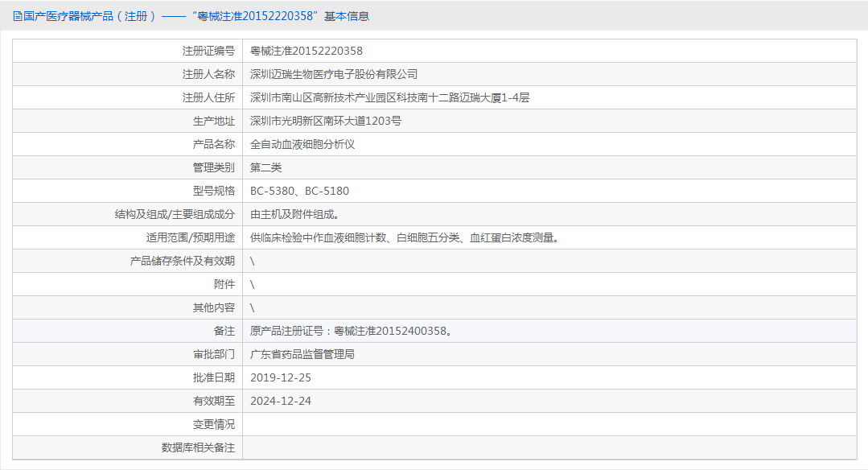Click the expiry date 2024-12-24
The height and width of the screenshot is (470, 868).
pos(280,401)
